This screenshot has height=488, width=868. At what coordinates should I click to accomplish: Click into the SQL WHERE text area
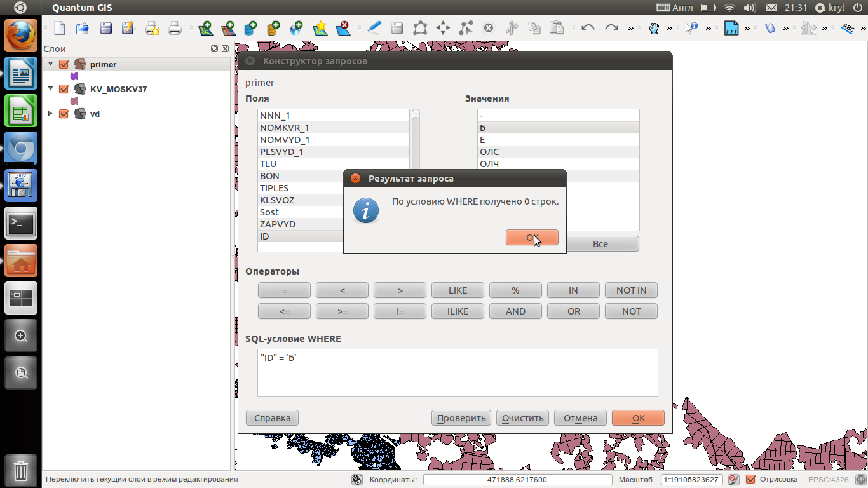pyautogui.click(x=458, y=373)
